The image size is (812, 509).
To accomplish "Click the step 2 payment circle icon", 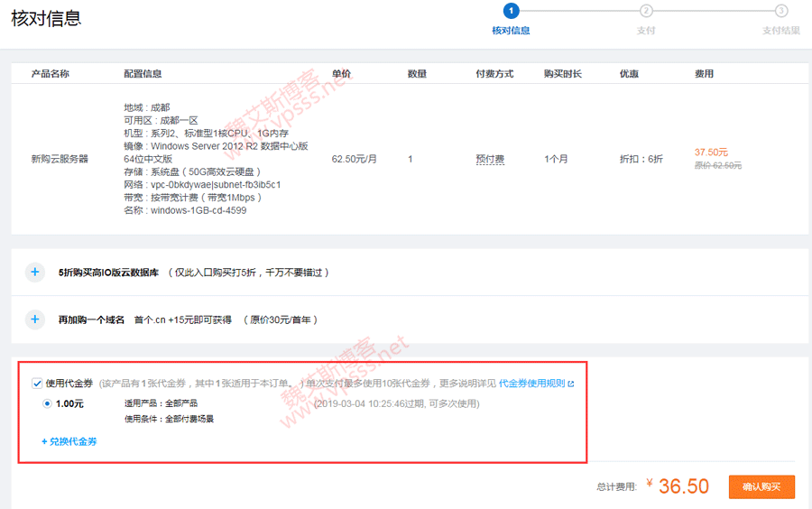I will coord(646,11).
